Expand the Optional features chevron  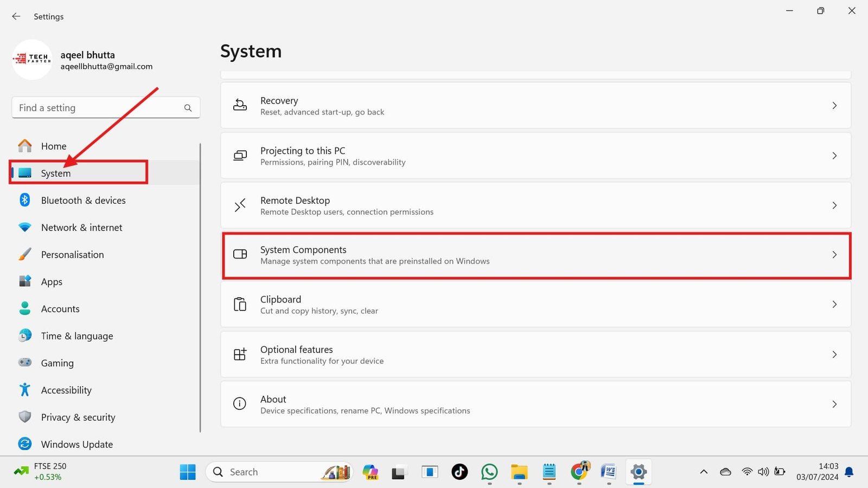[x=834, y=355]
